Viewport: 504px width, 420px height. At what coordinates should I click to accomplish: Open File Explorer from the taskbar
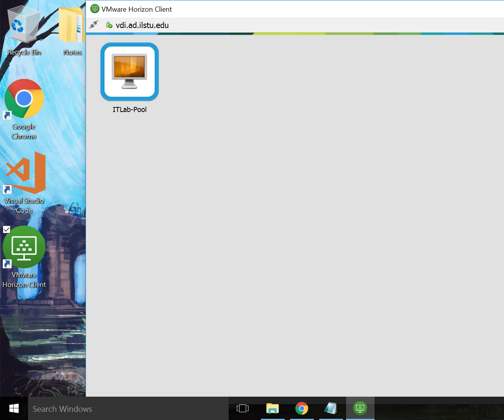(x=273, y=408)
